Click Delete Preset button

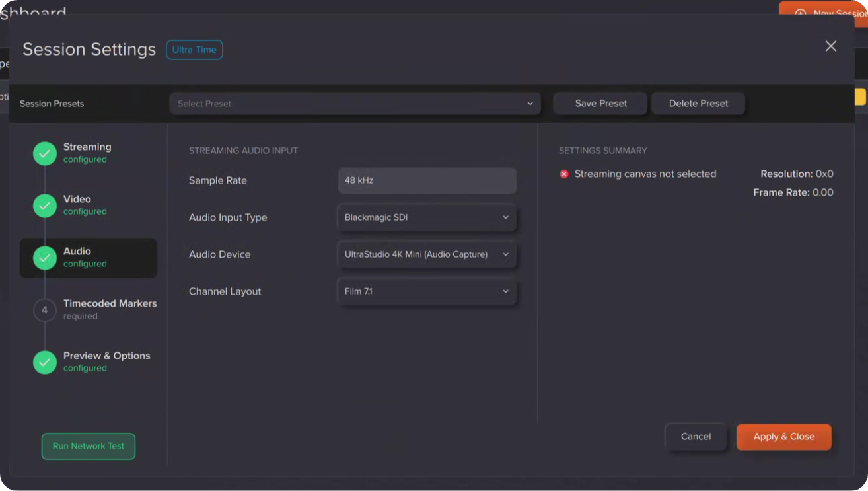[698, 104]
